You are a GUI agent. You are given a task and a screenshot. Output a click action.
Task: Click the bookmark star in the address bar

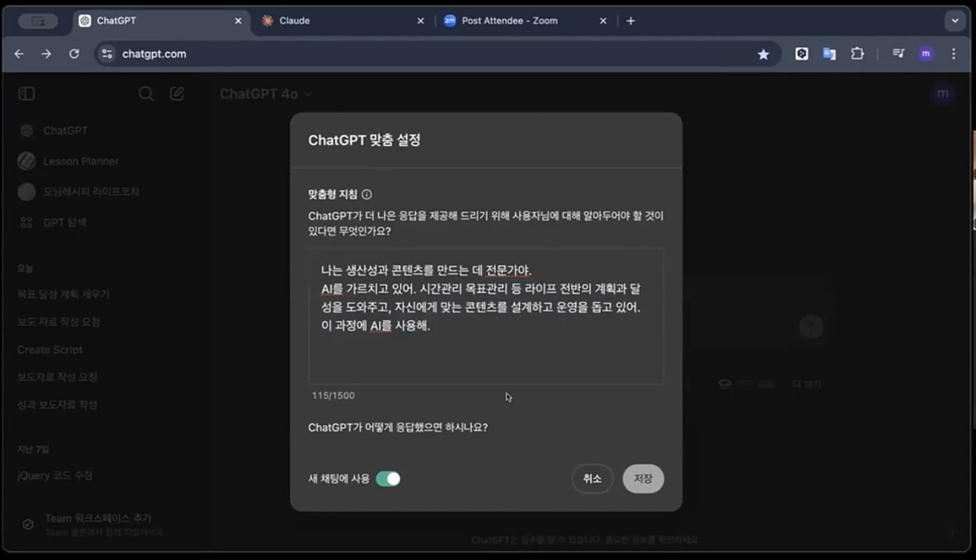[763, 53]
